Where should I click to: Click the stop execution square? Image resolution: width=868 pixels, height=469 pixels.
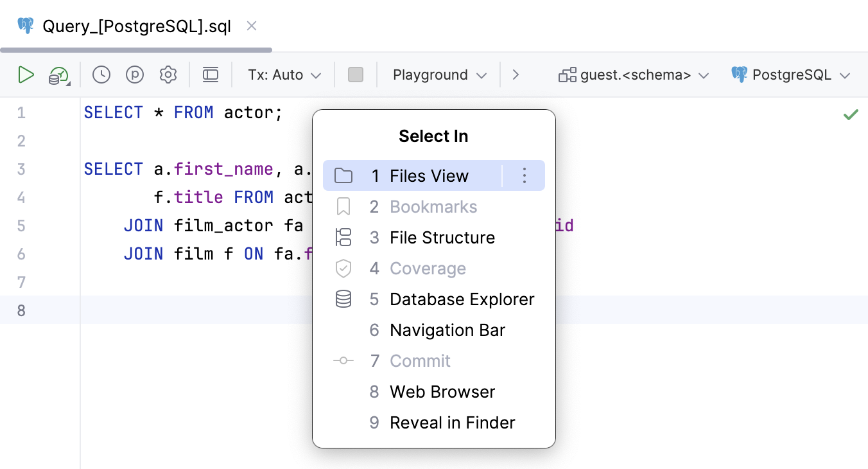click(x=356, y=75)
